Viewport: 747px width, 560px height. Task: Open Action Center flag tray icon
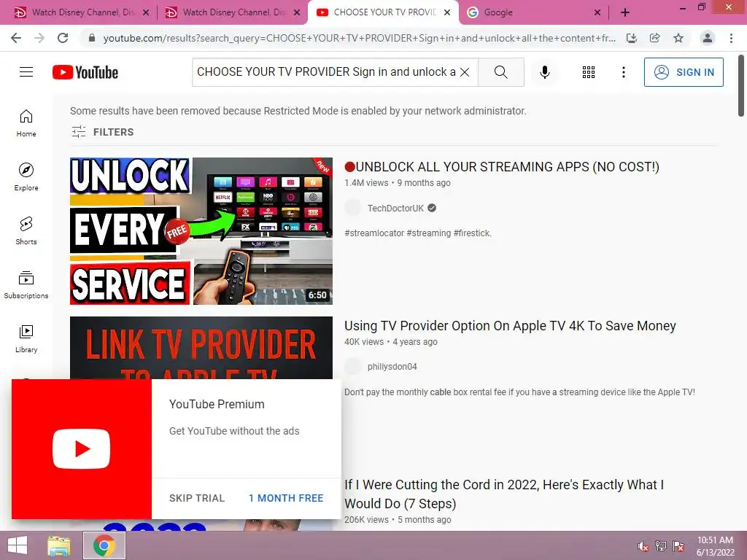click(678, 546)
